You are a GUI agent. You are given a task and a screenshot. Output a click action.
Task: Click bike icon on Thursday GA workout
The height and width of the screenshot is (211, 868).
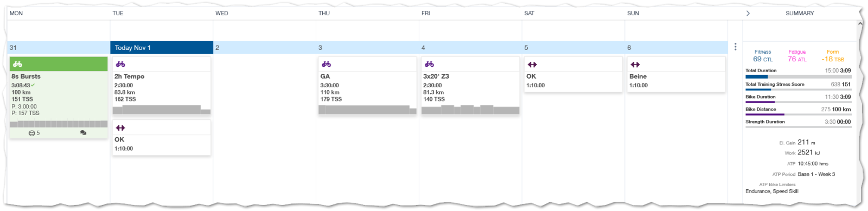(326, 64)
